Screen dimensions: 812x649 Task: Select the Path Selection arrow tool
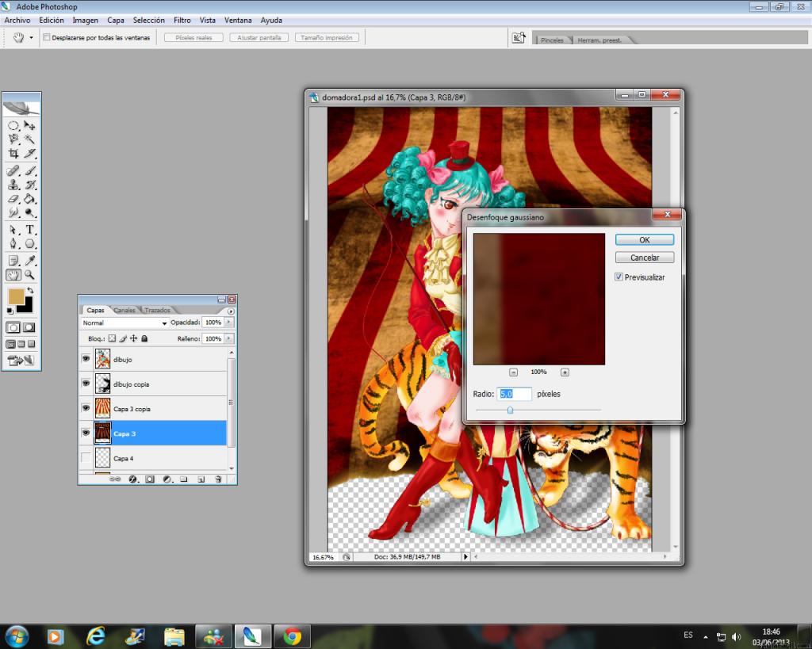pos(13,230)
